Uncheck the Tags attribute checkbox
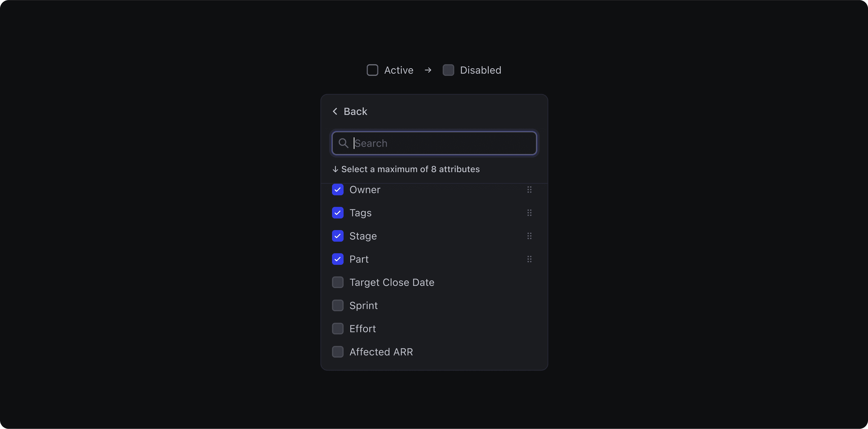Image resolution: width=868 pixels, height=429 pixels. pyautogui.click(x=338, y=213)
